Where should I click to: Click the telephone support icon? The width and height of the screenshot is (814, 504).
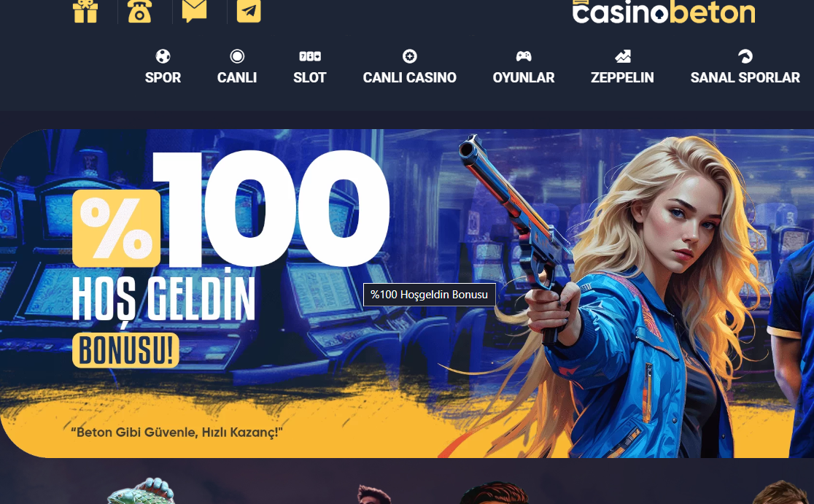pos(139,10)
